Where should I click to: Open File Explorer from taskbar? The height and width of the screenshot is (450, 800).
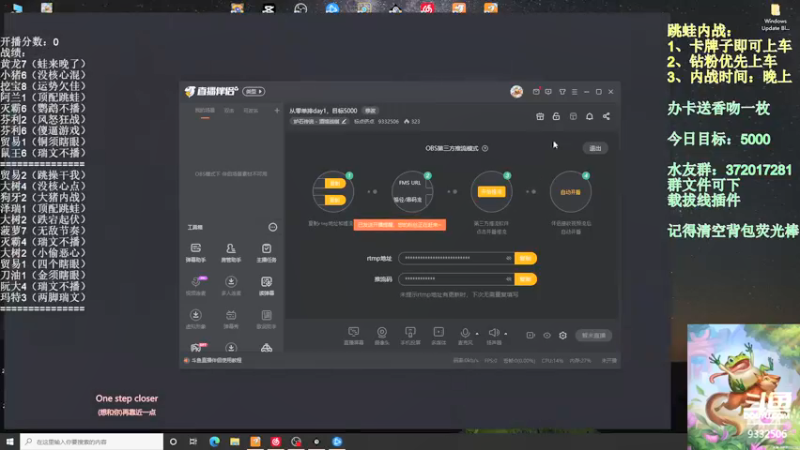(x=235, y=441)
